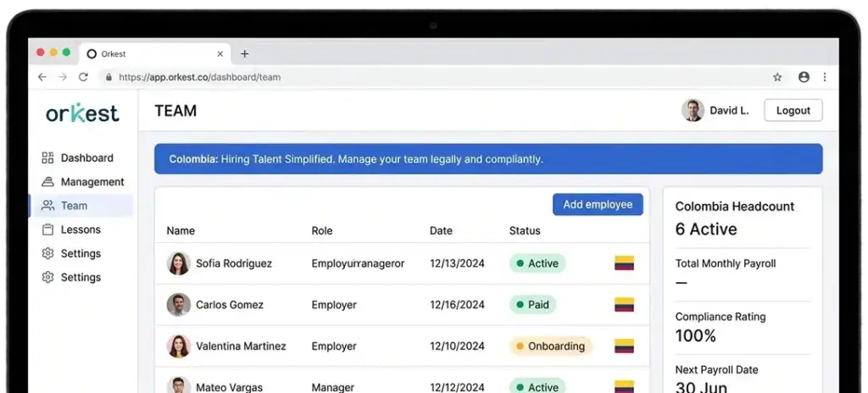This screenshot has width=868, height=393.
Task: Select the name Valentina Martinez
Action: pos(241,346)
